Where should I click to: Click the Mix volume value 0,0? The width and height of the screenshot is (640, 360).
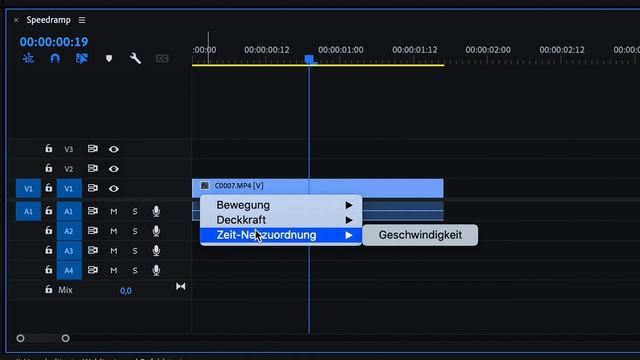click(x=126, y=291)
